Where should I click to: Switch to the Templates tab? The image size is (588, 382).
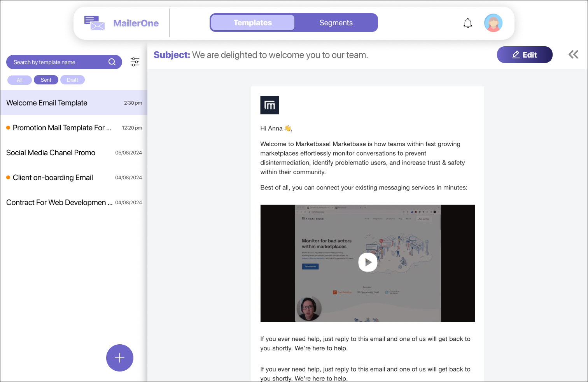[x=253, y=23]
